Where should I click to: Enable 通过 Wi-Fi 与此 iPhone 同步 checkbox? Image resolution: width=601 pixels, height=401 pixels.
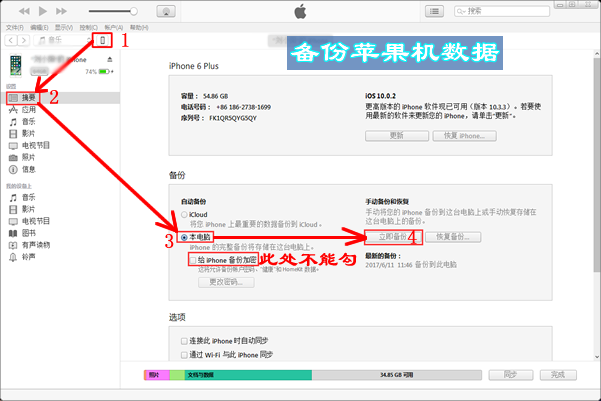pos(184,355)
